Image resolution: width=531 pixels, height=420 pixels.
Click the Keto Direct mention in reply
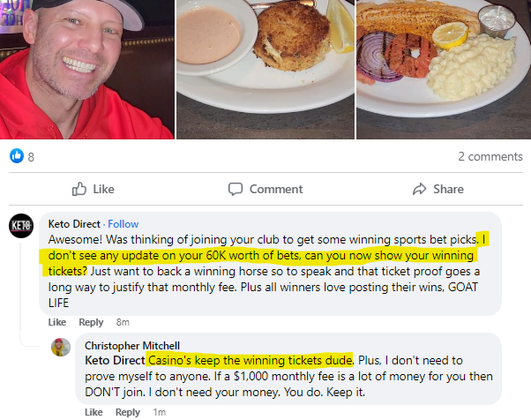[115, 360]
